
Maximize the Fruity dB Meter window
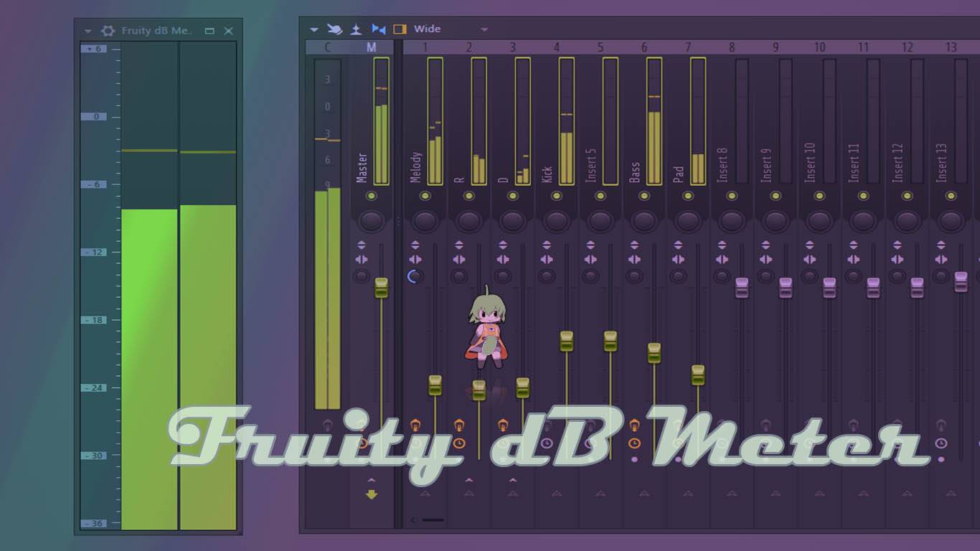pos(209,31)
